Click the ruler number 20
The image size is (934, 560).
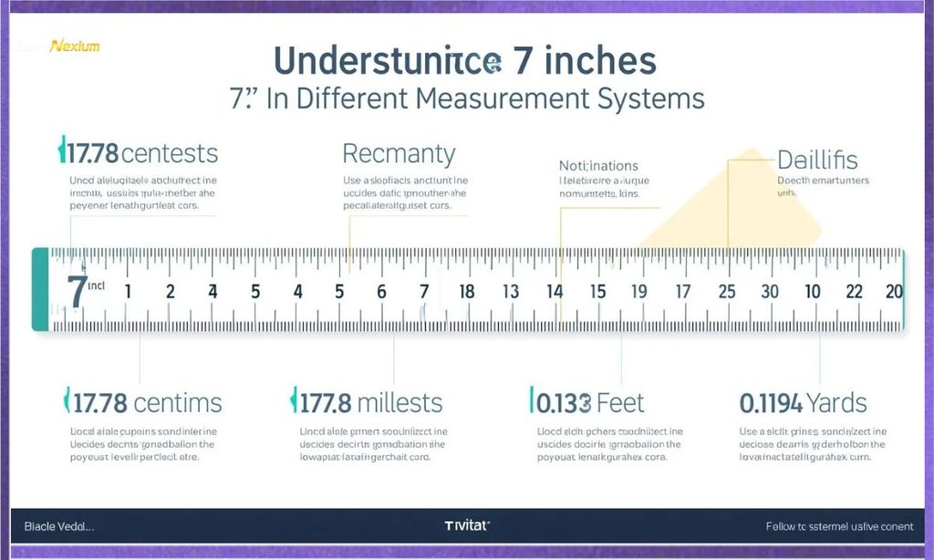[x=894, y=291]
